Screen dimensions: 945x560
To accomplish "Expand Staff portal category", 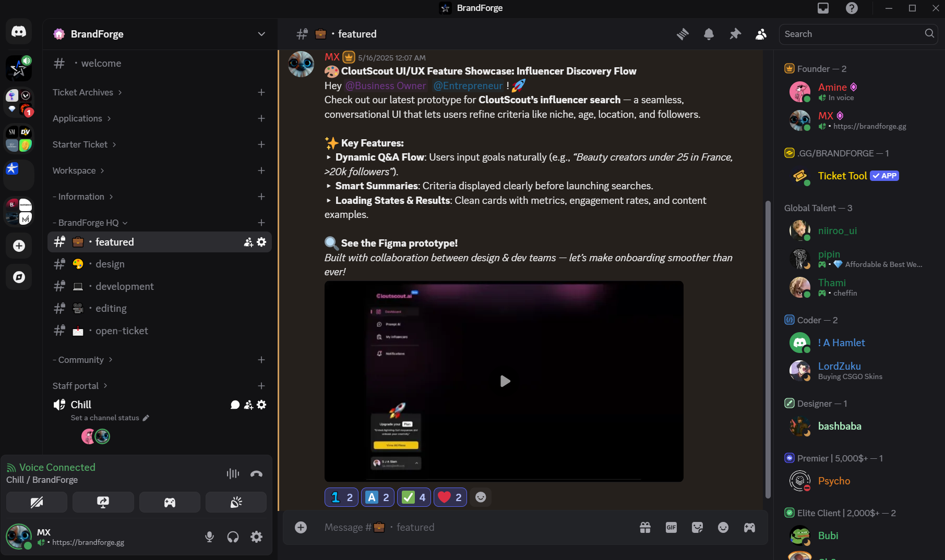I will click(x=80, y=386).
